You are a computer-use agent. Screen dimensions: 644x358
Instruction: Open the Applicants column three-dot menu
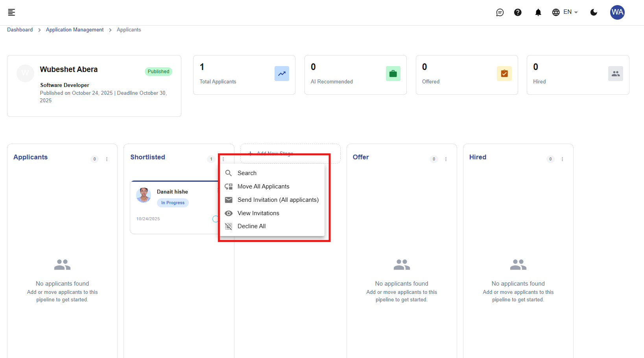pos(107,159)
